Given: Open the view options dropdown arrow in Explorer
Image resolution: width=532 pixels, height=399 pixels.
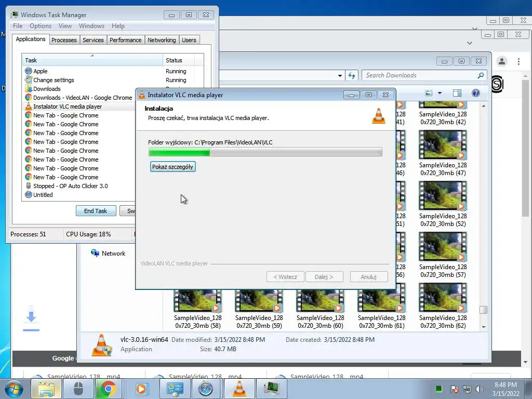Looking at the screenshot, I should (x=440, y=93).
